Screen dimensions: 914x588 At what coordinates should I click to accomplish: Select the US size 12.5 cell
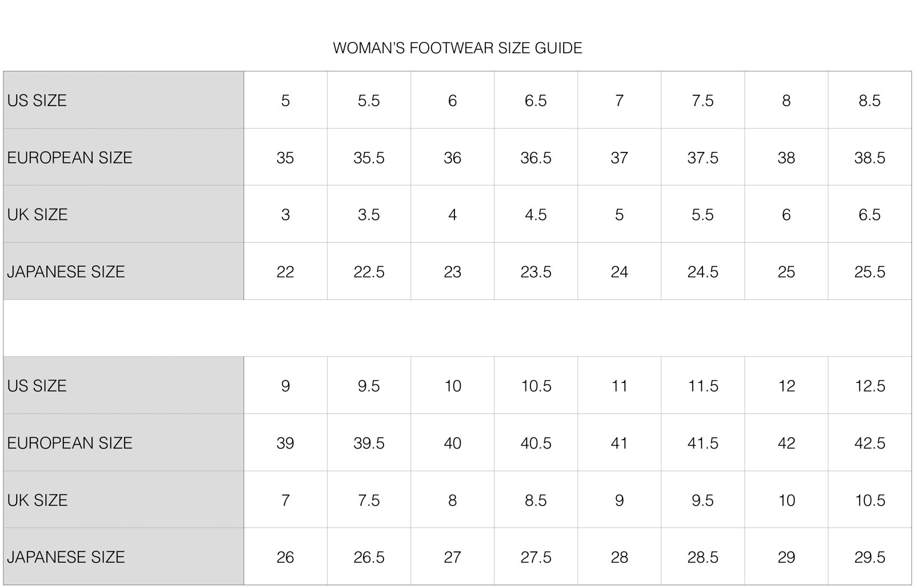point(869,386)
